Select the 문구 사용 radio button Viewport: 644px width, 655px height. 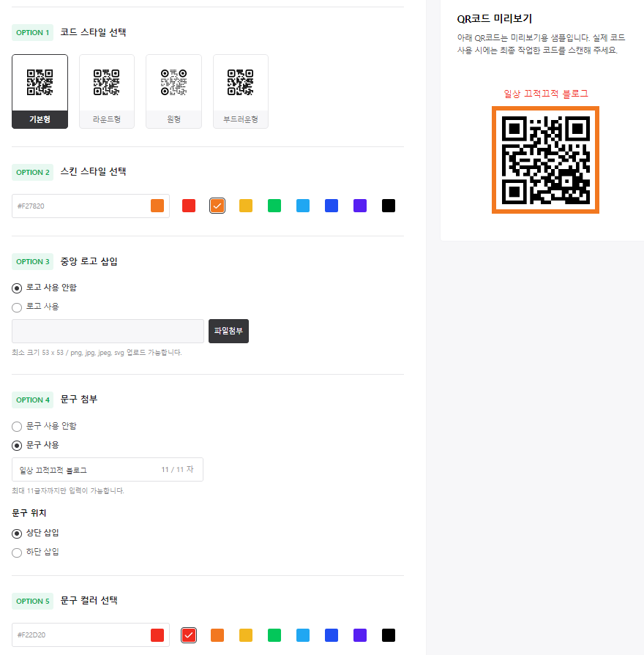tap(17, 446)
